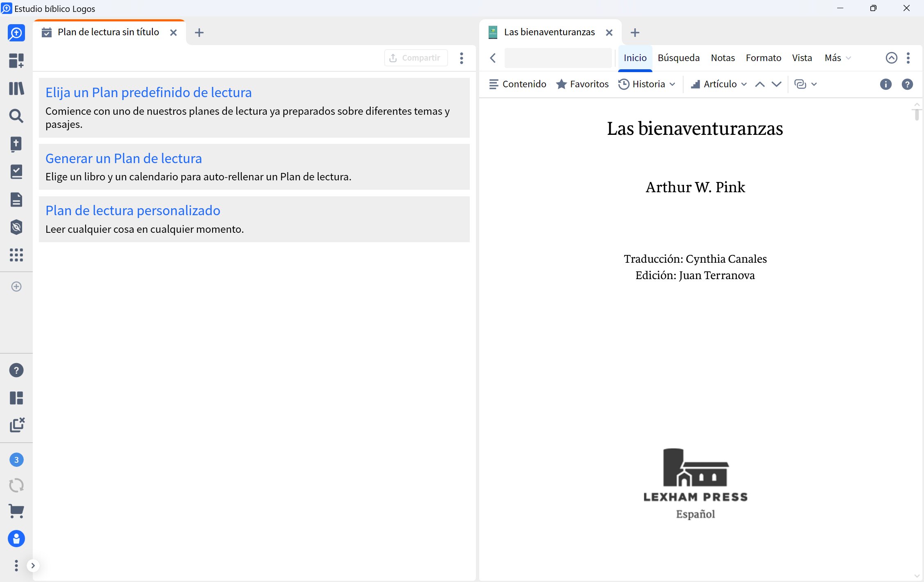
Task: Click the Lexham Press logo image
Action: pyautogui.click(x=695, y=484)
